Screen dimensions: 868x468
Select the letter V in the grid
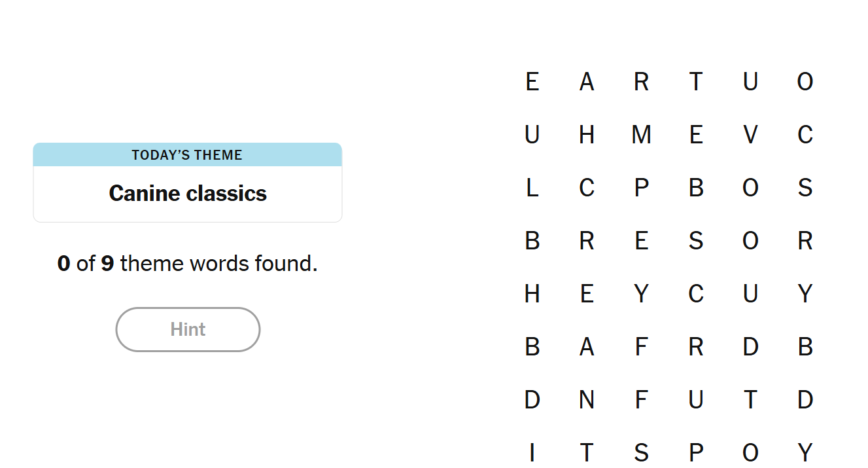pyautogui.click(x=750, y=135)
